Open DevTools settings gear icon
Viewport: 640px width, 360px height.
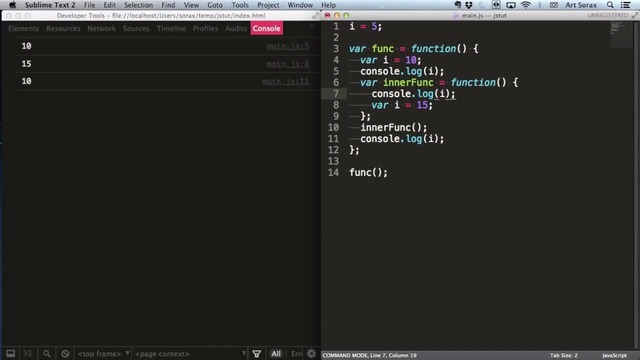pyautogui.click(x=311, y=353)
